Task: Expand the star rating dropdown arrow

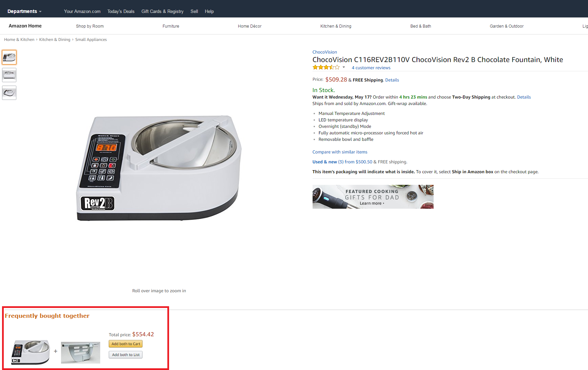Action: [x=344, y=67]
